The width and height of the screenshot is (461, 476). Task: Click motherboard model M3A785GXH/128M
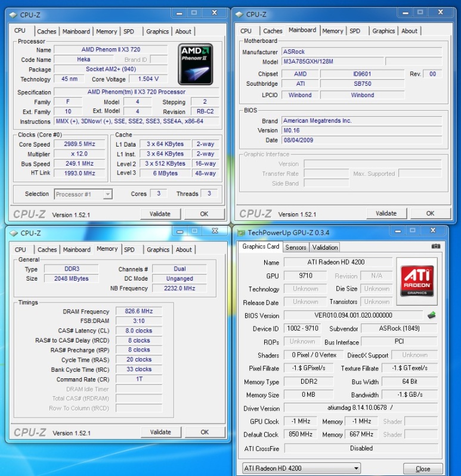pyautogui.click(x=332, y=61)
